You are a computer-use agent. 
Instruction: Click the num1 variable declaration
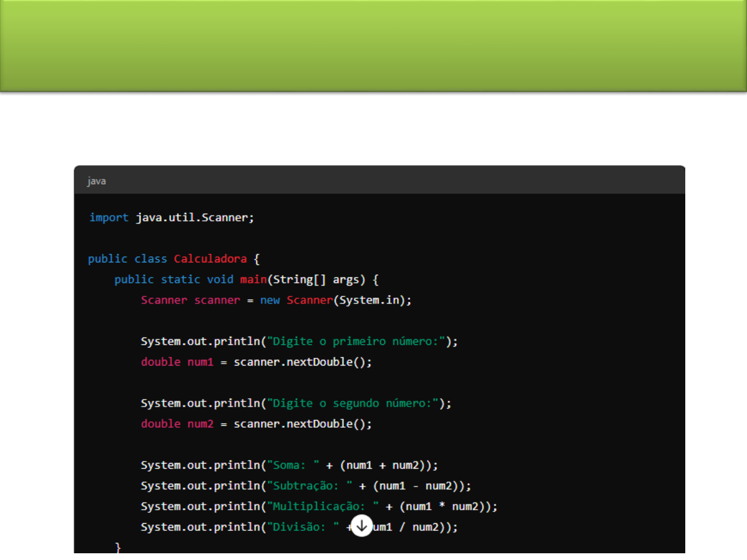tap(200, 362)
